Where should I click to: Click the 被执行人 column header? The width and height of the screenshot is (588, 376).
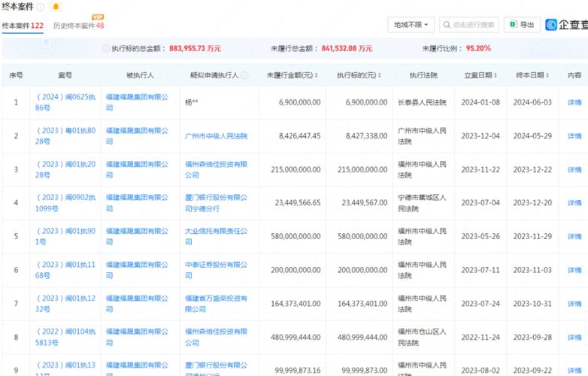140,75
